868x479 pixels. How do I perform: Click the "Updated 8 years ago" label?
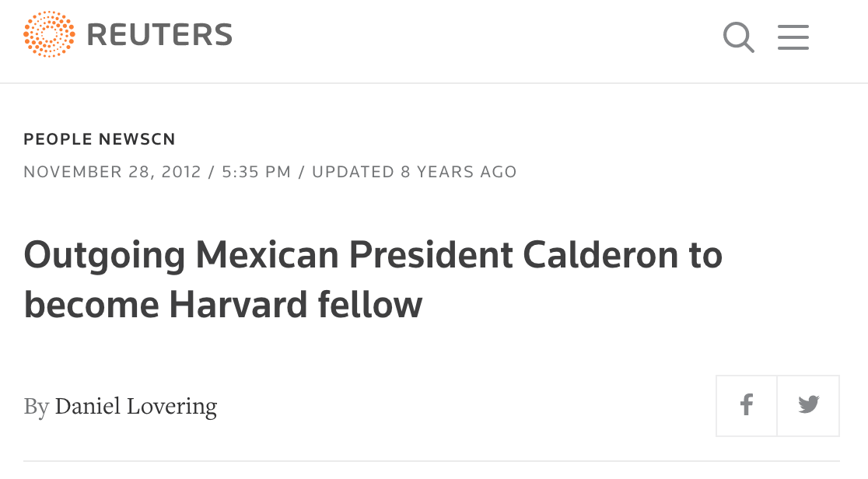click(414, 172)
